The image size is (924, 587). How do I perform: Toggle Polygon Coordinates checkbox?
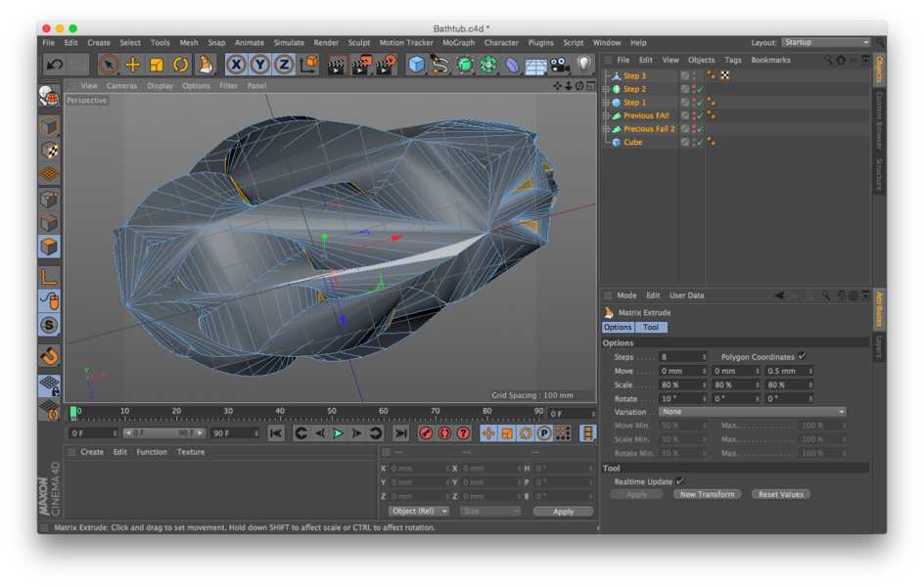point(802,356)
